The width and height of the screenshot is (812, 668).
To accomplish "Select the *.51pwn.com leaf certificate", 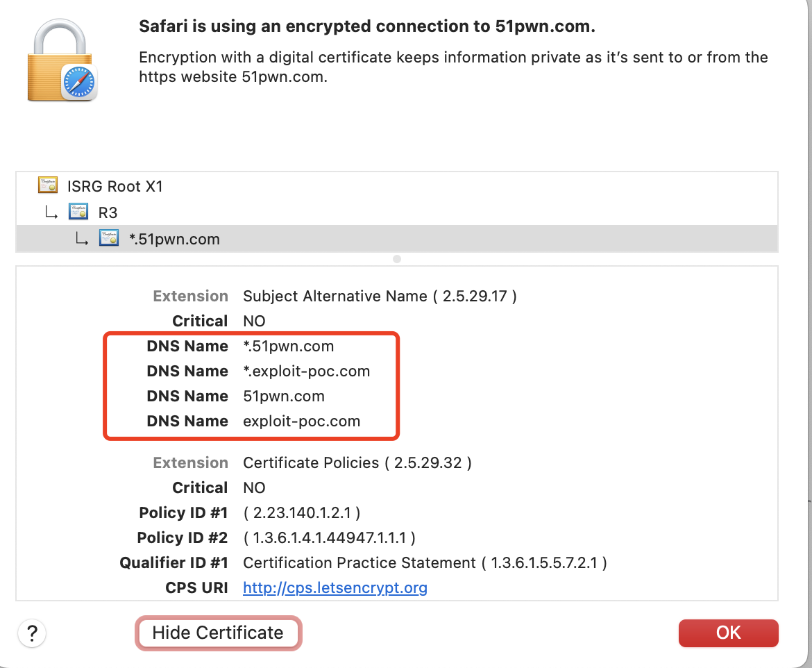I will point(175,239).
